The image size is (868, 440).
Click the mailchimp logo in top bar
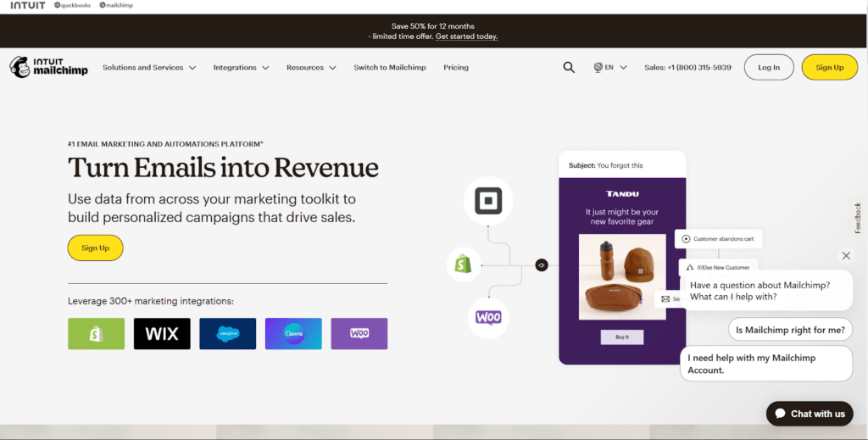116,5
